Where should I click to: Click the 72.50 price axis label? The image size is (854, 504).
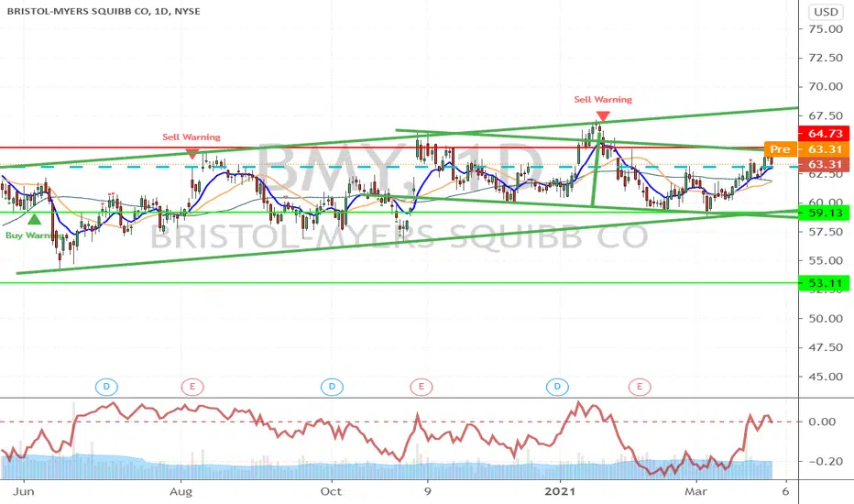826,58
